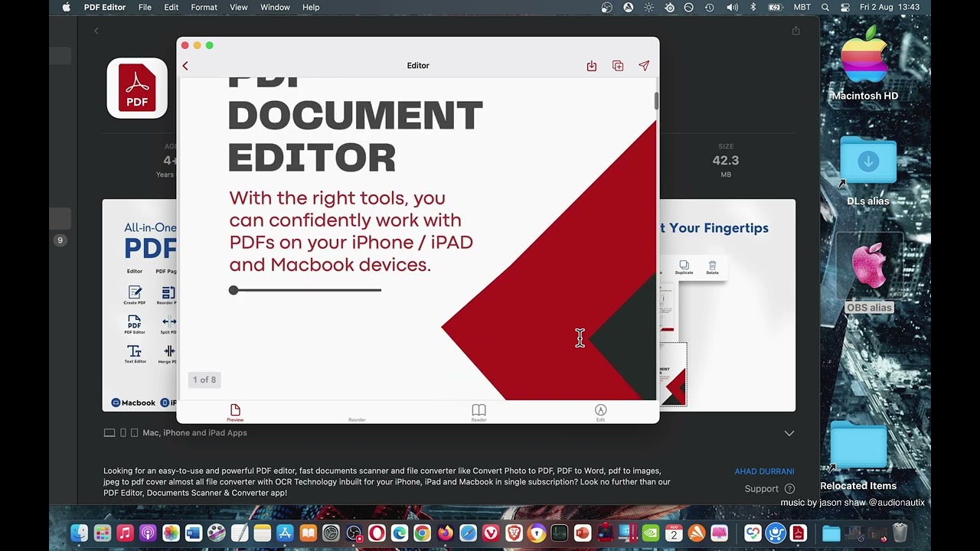Open the Help menu
Image resolution: width=980 pixels, height=551 pixels.
pyautogui.click(x=311, y=7)
